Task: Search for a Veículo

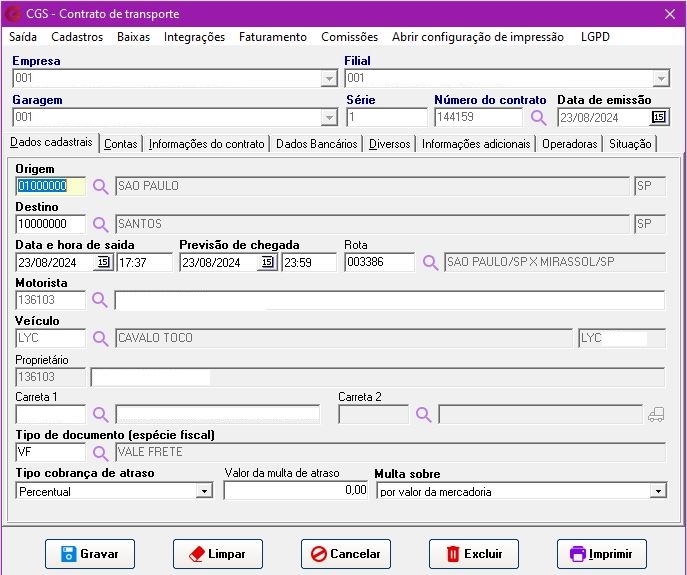Action: tap(100, 338)
